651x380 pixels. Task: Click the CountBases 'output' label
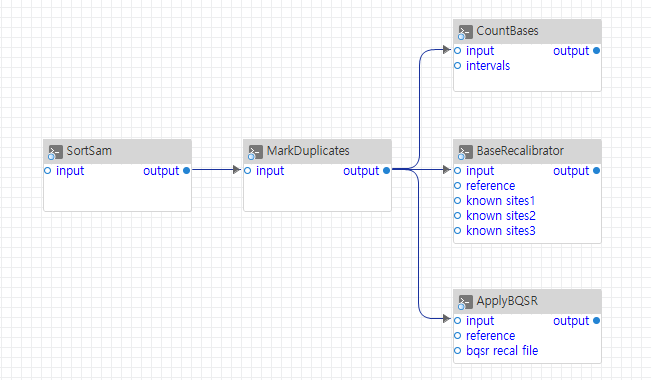click(x=571, y=51)
